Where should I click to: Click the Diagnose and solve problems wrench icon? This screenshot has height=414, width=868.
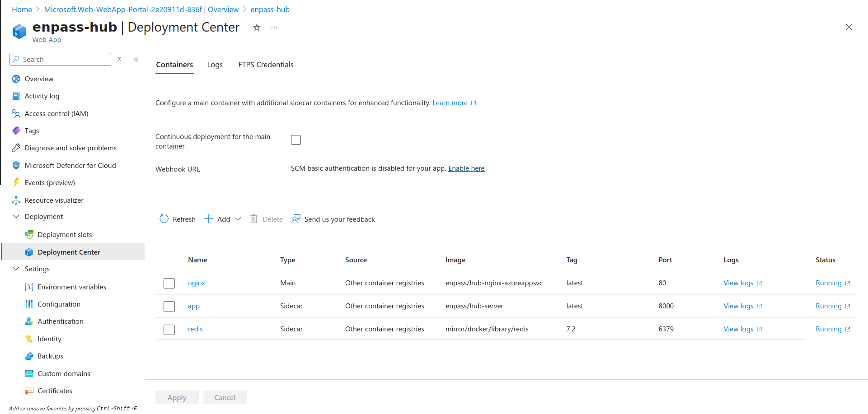coord(16,148)
